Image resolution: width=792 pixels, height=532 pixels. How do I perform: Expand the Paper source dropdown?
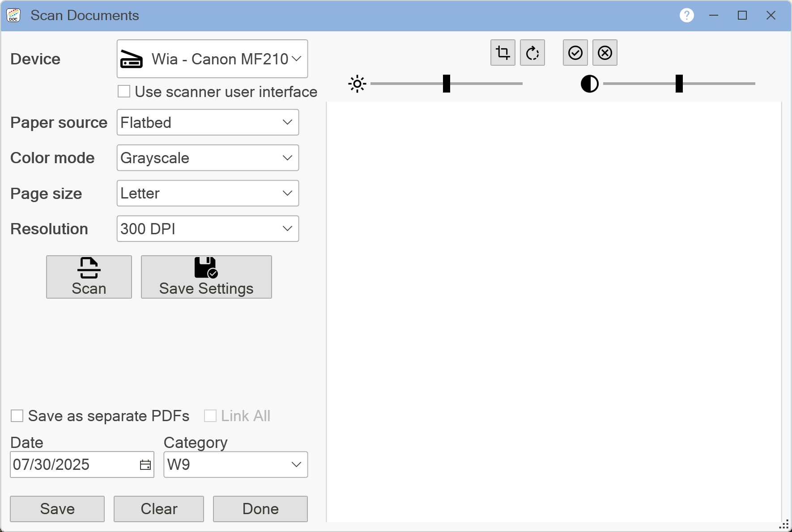click(x=208, y=122)
